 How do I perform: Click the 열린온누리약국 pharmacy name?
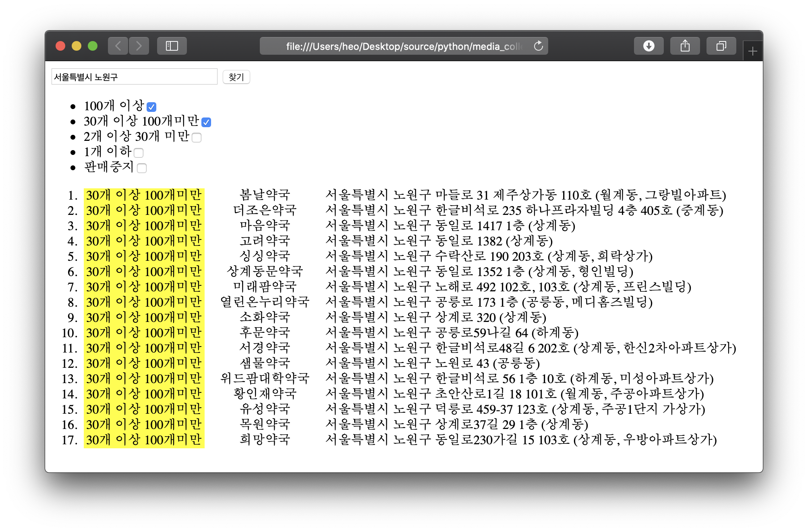coord(265,302)
